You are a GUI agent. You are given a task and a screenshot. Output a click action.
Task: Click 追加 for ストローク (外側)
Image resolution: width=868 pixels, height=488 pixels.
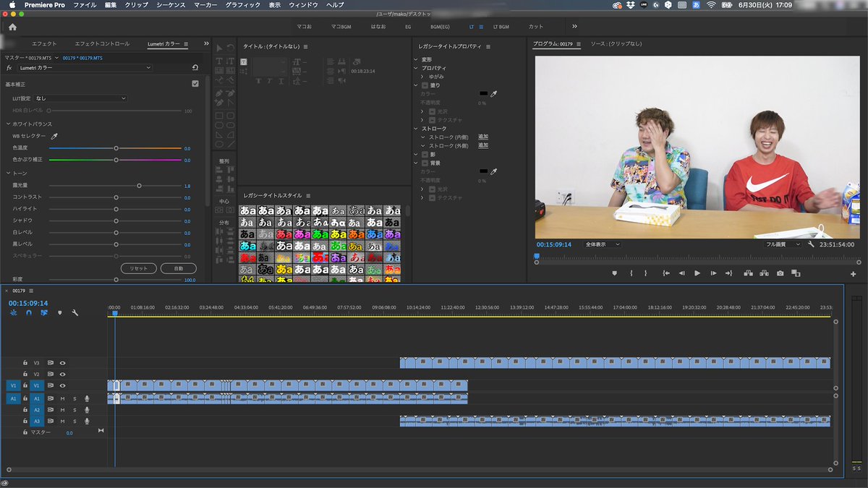coord(483,145)
